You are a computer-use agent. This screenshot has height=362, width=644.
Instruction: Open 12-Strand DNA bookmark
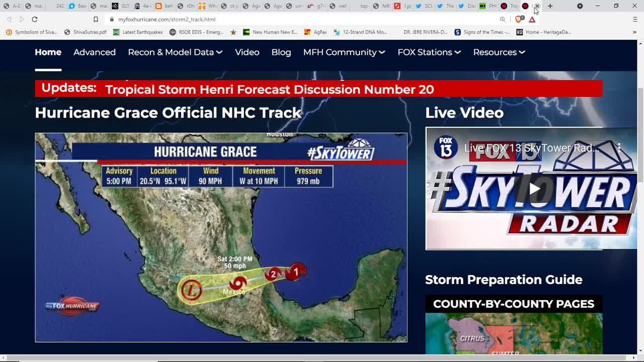[x=360, y=32]
